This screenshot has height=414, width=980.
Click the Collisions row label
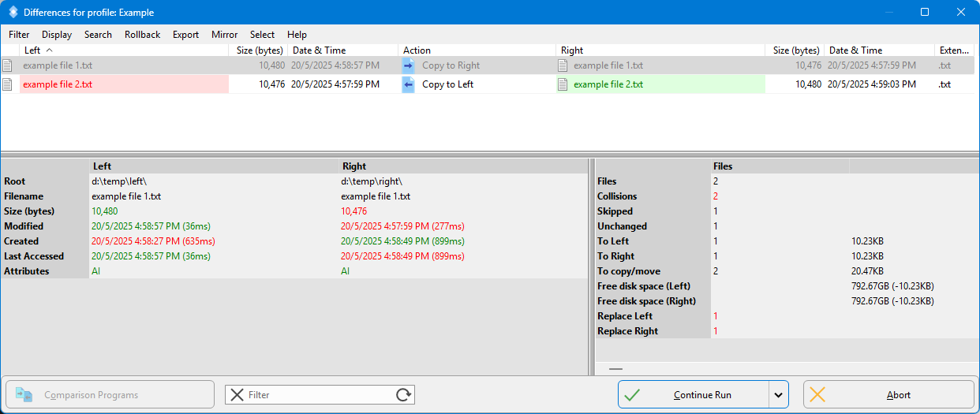click(617, 196)
